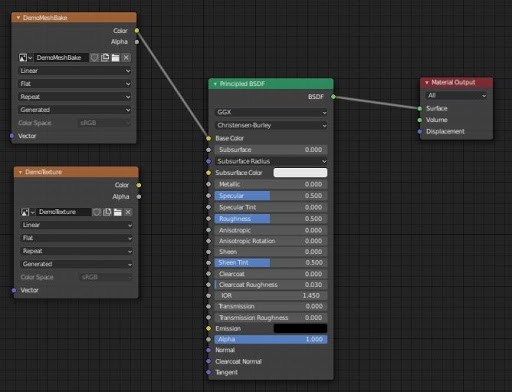Click the DemoMeshBake Vector input socket
This screenshot has width=512, height=392.
tap(12, 136)
